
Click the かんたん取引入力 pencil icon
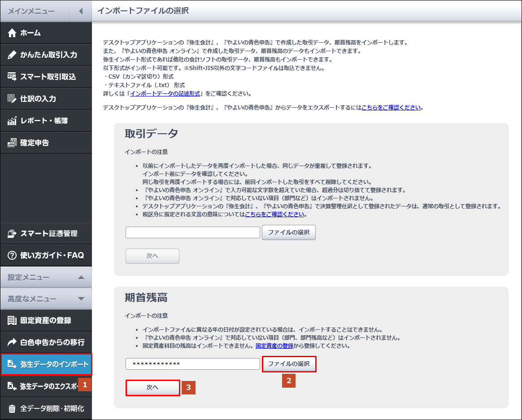12,55
